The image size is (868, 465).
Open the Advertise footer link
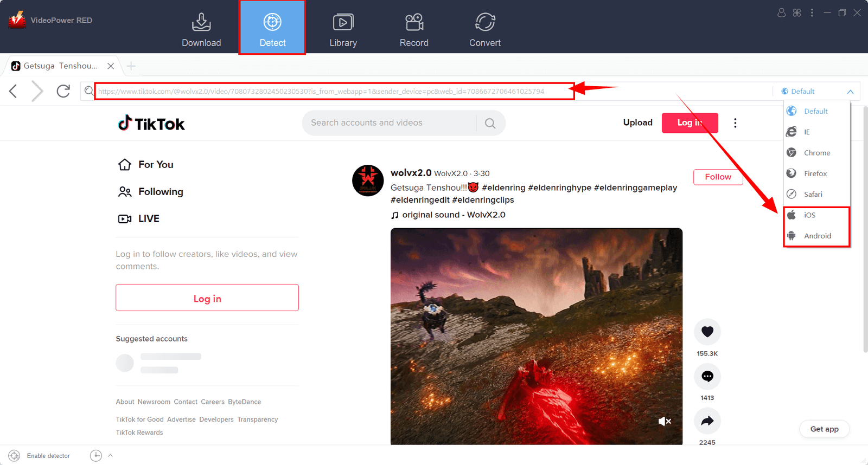pyautogui.click(x=181, y=419)
